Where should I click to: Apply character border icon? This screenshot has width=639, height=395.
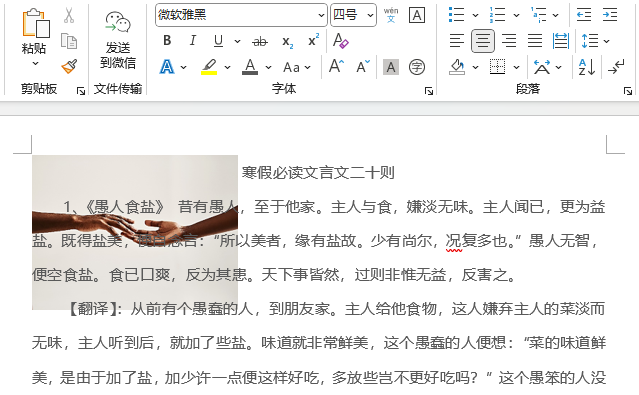(416, 15)
